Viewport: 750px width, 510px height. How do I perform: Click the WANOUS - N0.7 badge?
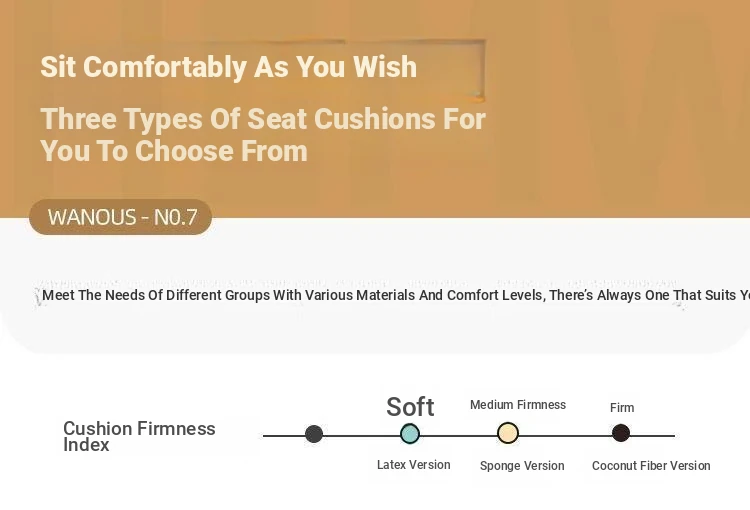click(x=121, y=217)
